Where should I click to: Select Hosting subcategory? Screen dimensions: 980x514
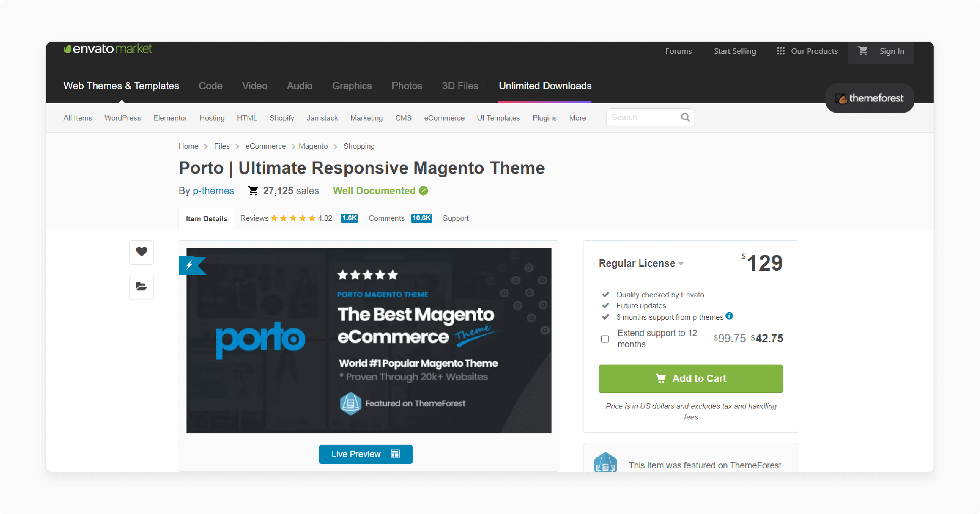point(212,118)
